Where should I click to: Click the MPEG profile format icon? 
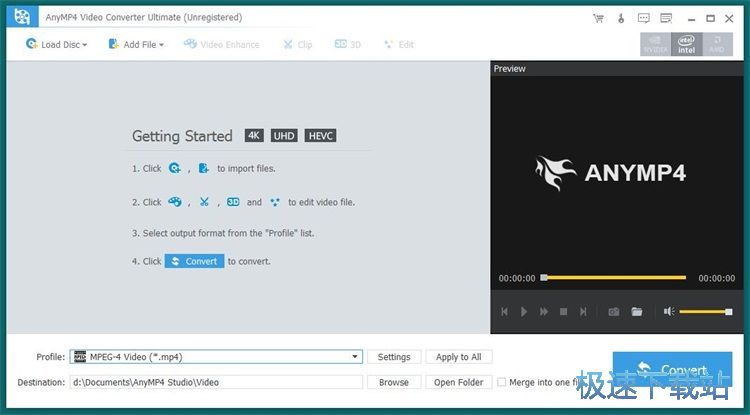pyautogui.click(x=80, y=357)
